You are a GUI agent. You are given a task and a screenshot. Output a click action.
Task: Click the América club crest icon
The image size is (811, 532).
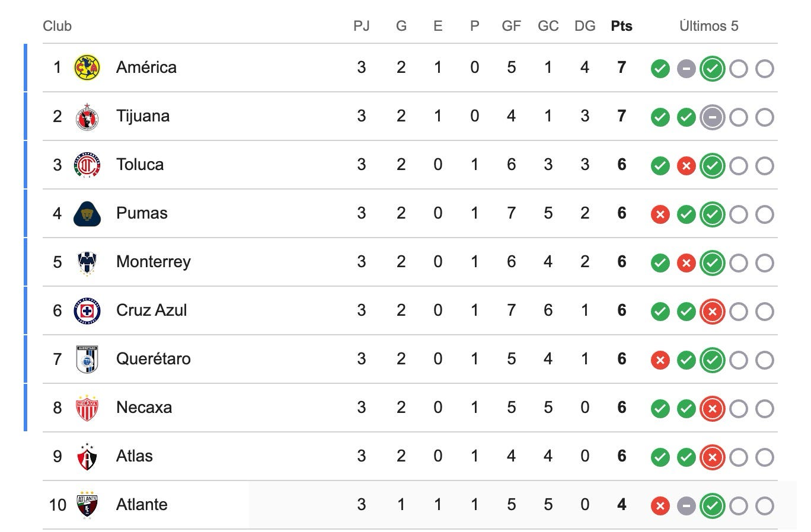tap(87, 68)
